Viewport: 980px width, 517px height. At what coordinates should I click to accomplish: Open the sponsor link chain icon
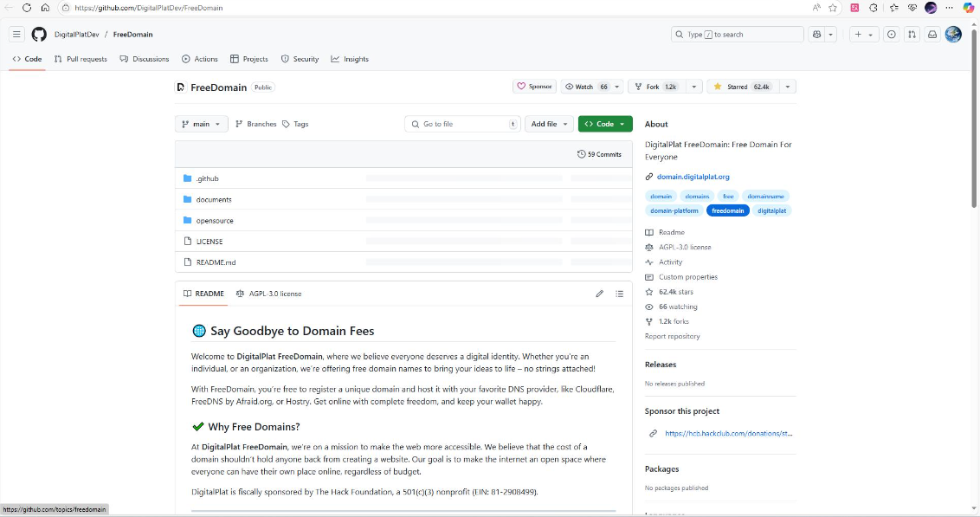click(653, 433)
